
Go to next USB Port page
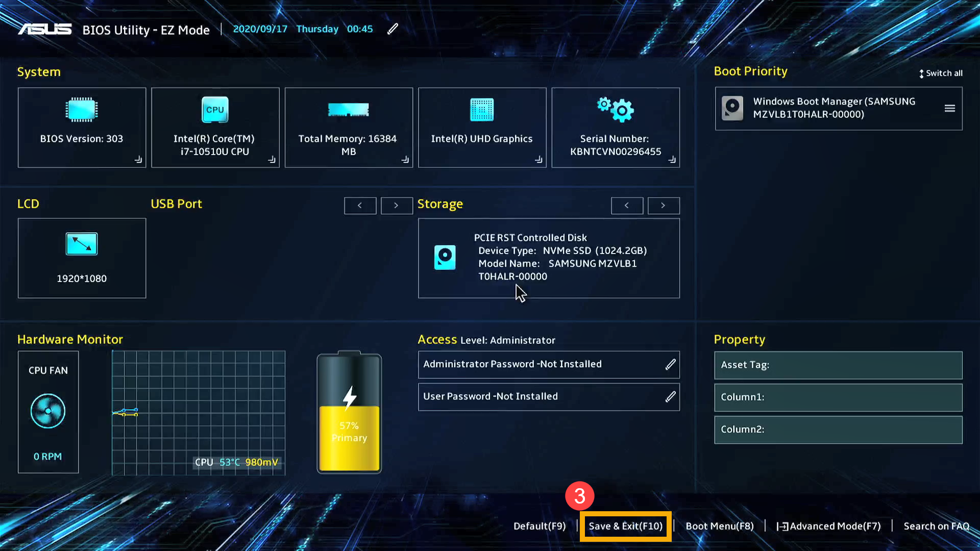point(396,206)
